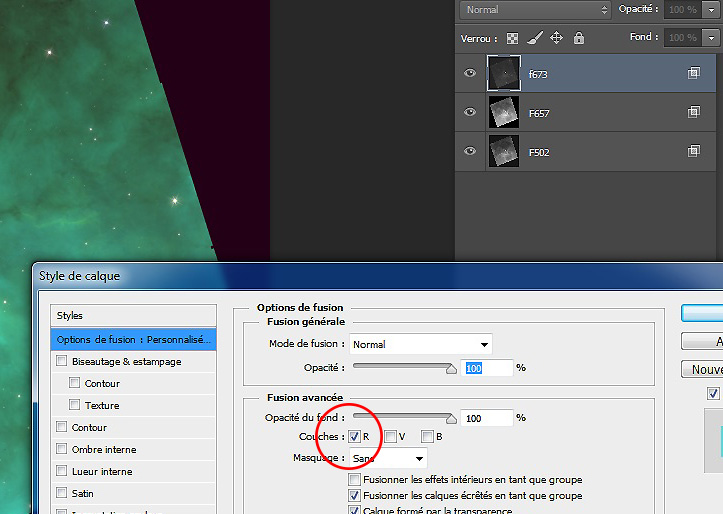Click the lock all padlock icon

point(578,38)
